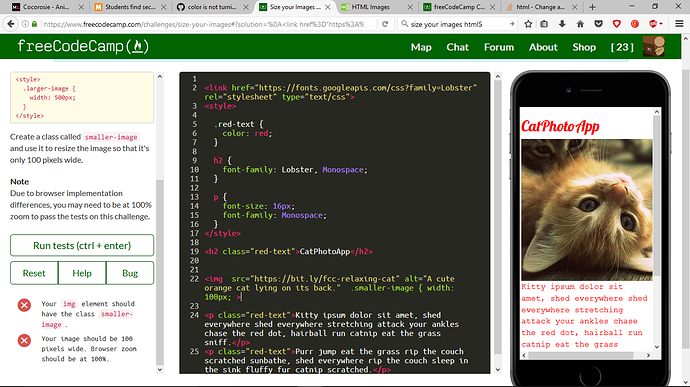Click the freeCodeCamp logo
This screenshot has width=690, height=387.
(83, 46)
